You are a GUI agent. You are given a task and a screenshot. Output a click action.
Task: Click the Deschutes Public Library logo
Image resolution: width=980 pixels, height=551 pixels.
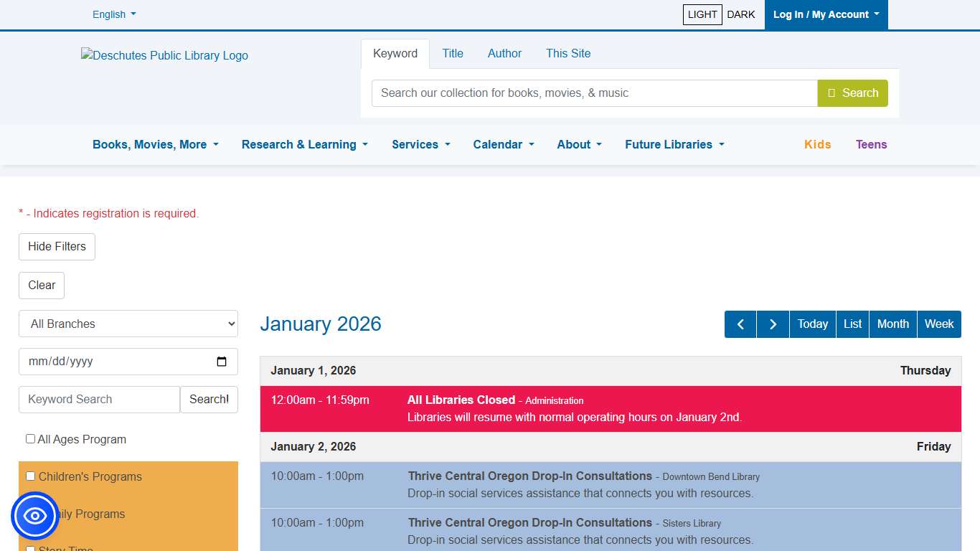point(164,55)
